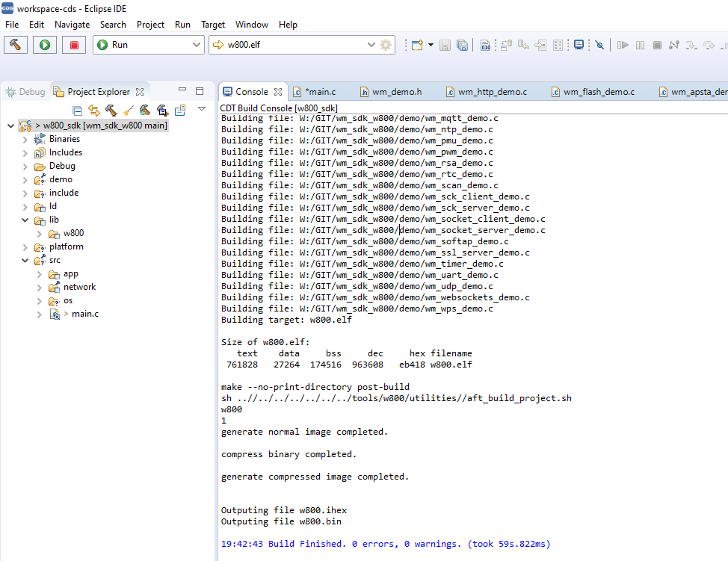Run the program with the green play icon
The width and height of the screenshot is (728, 561).
43,45
